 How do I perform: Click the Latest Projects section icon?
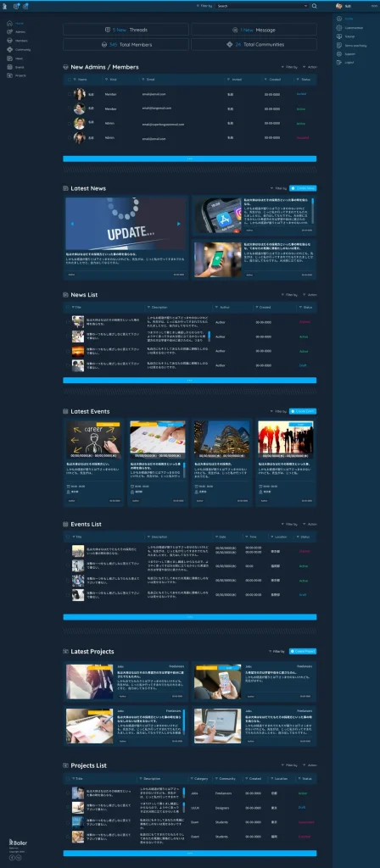click(x=66, y=652)
